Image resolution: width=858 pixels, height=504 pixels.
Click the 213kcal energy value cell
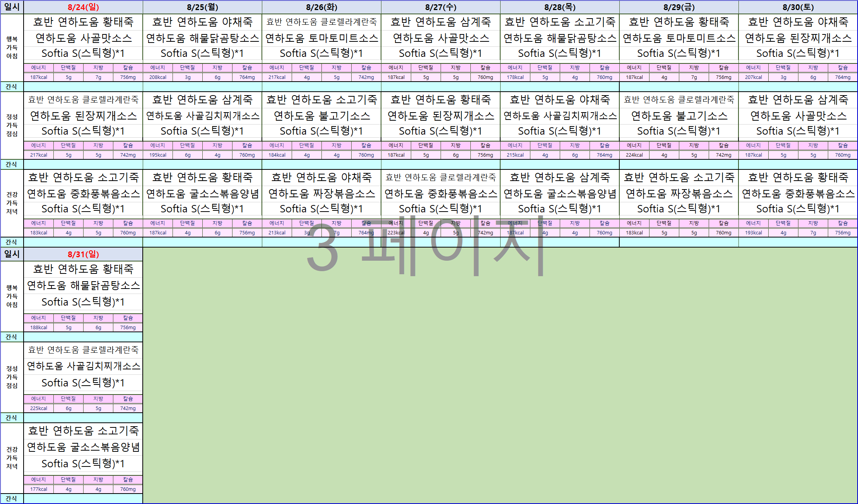pos(277,233)
